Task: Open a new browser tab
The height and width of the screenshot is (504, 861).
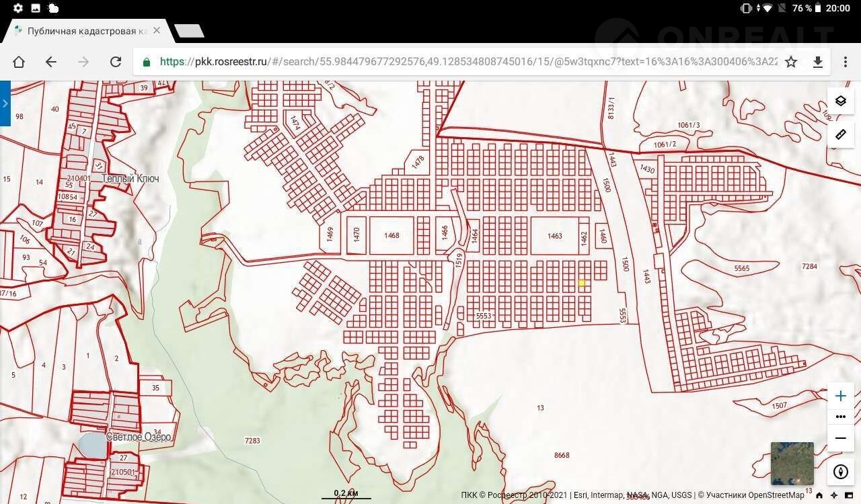Action: tap(189, 32)
